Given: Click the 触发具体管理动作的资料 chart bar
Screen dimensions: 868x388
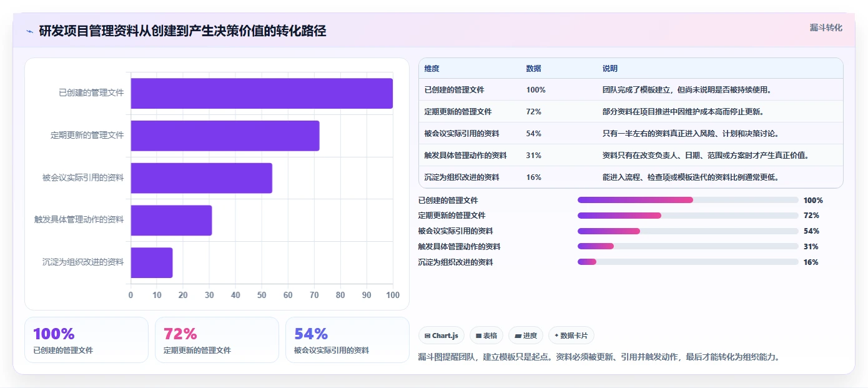Looking at the screenshot, I should [x=171, y=220].
